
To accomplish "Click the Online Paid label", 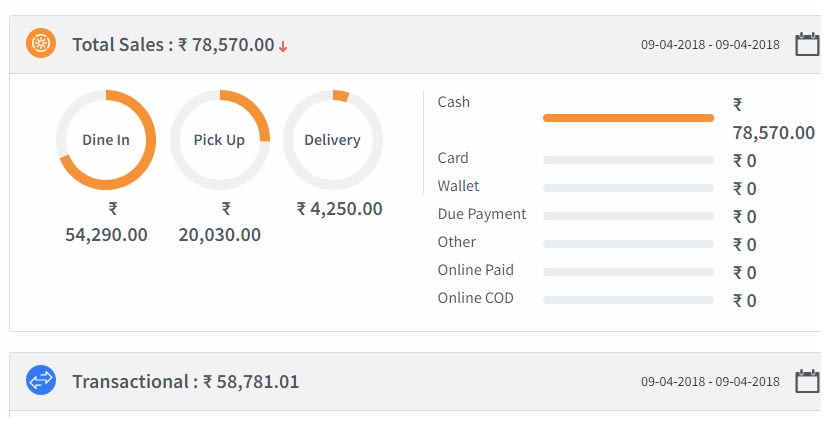I will coord(478,270).
